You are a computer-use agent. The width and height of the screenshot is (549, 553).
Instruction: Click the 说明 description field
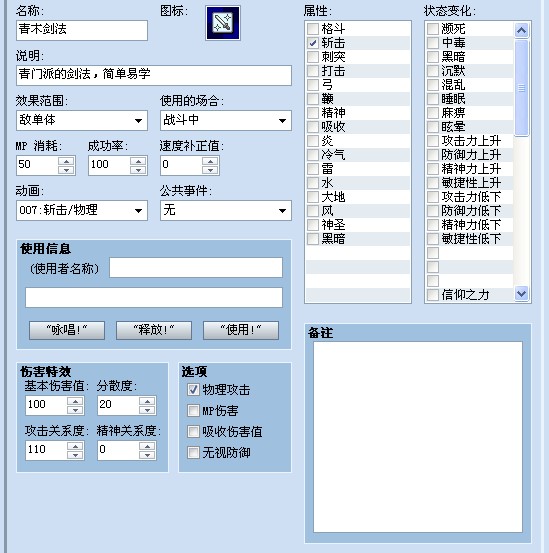pos(154,75)
